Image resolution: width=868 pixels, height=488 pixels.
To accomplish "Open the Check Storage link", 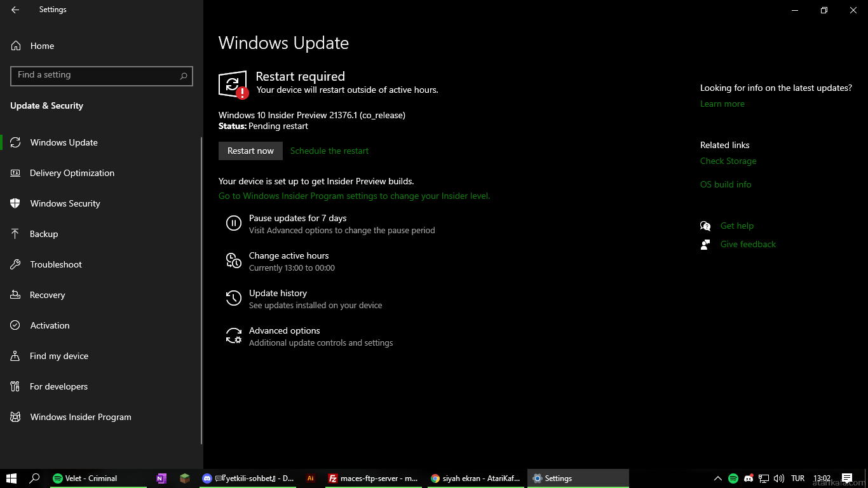I will tap(728, 161).
